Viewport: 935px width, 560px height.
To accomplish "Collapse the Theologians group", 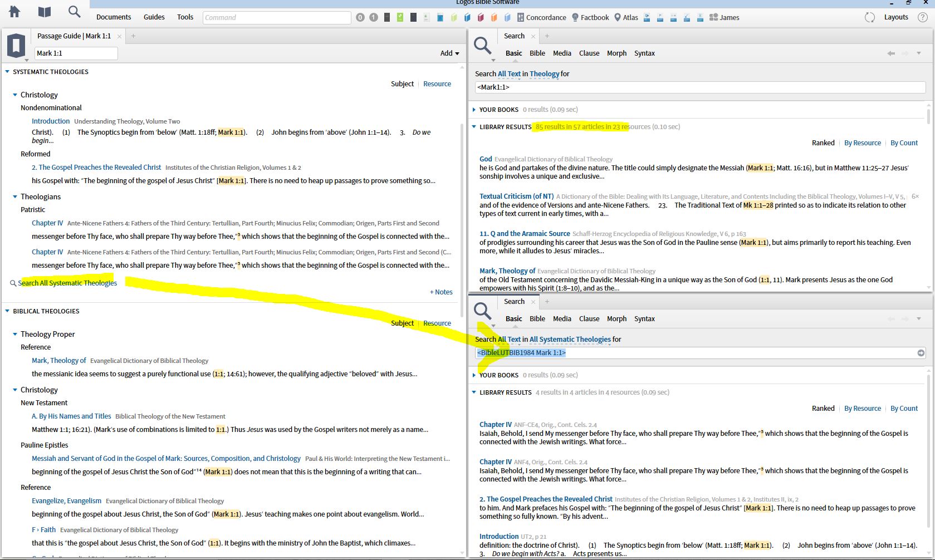I will (15, 197).
